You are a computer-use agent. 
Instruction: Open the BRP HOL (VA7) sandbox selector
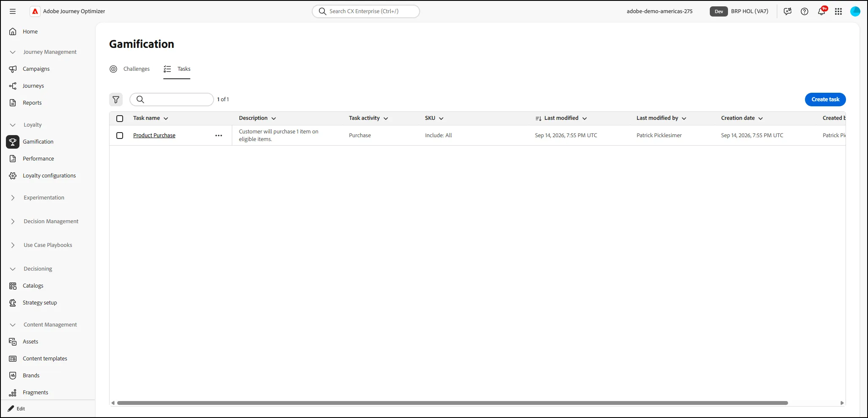(750, 11)
